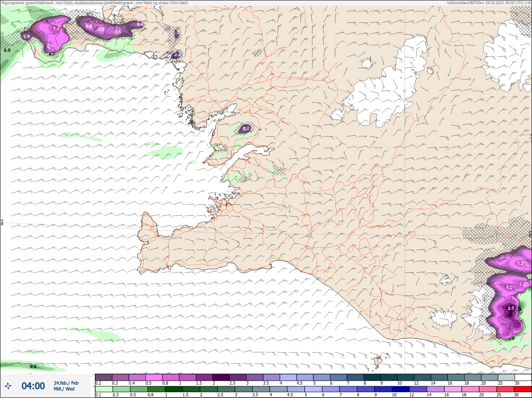Pick the bottom-row bright red swatch above 30
The height and width of the screenshot is (398, 532).
pyautogui.click(x=523, y=389)
